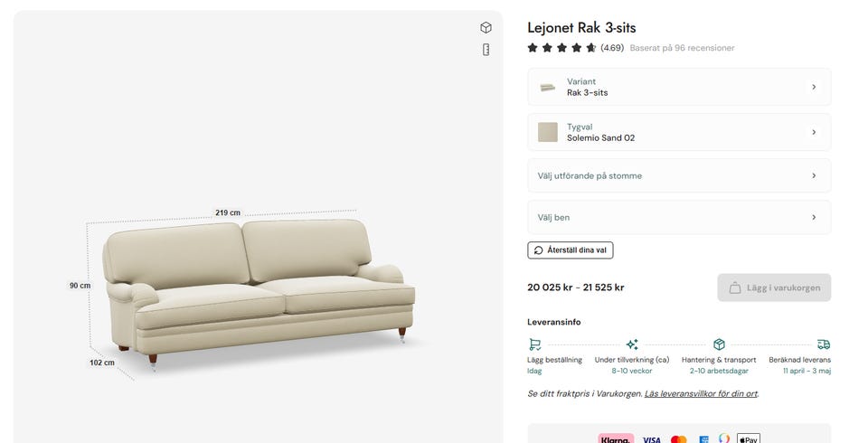Click the star rating row
Image resolution: width=868 pixels, height=443 pixels.
pyautogui.click(x=561, y=48)
